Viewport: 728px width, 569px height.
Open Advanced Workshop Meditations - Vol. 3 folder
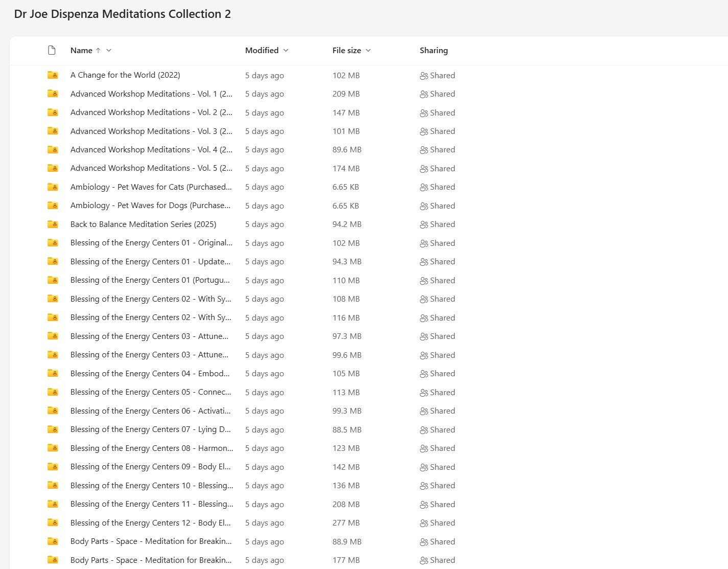pyautogui.click(x=151, y=131)
